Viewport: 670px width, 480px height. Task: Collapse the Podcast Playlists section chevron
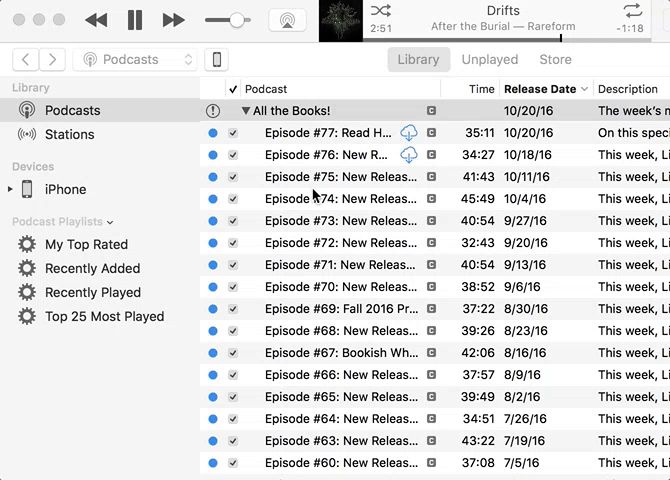tap(110, 222)
